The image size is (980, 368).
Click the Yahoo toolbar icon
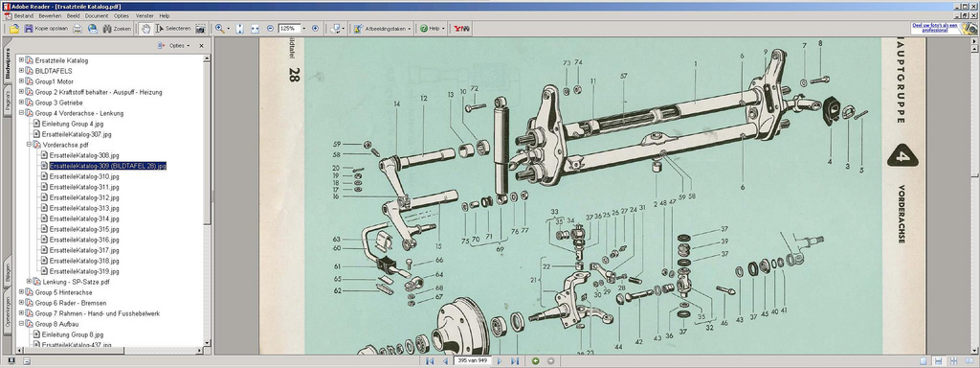[462, 29]
